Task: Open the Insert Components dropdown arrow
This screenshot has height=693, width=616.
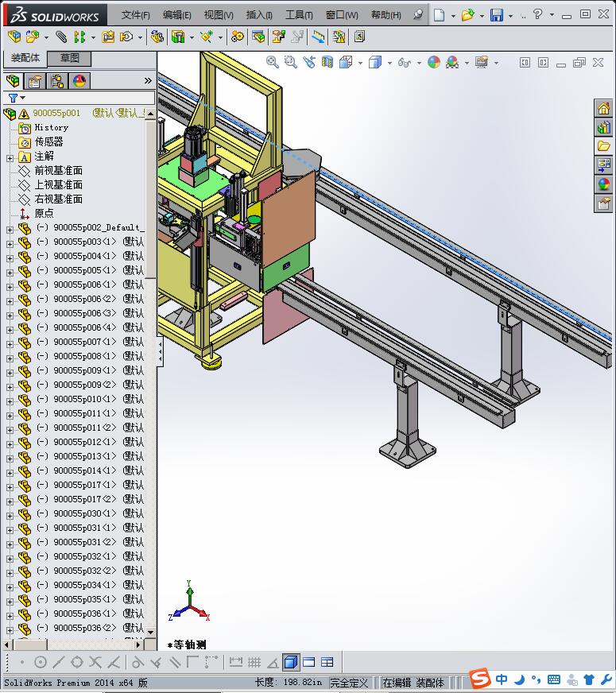Action: pos(46,37)
